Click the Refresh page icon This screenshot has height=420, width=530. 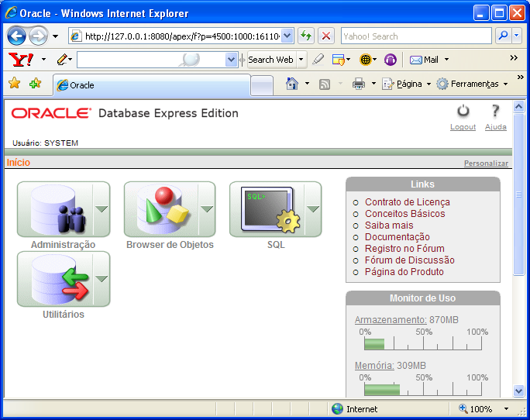click(306, 36)
